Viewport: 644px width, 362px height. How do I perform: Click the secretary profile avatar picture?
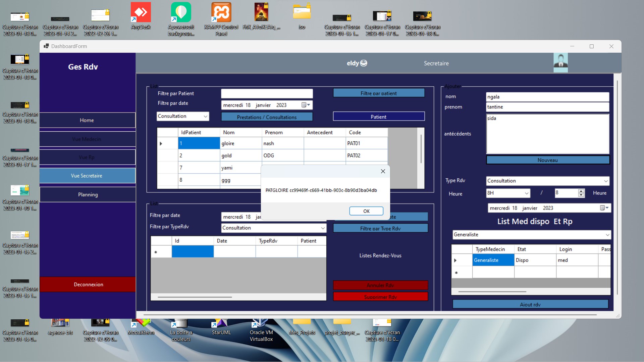(x=560, y=62)
